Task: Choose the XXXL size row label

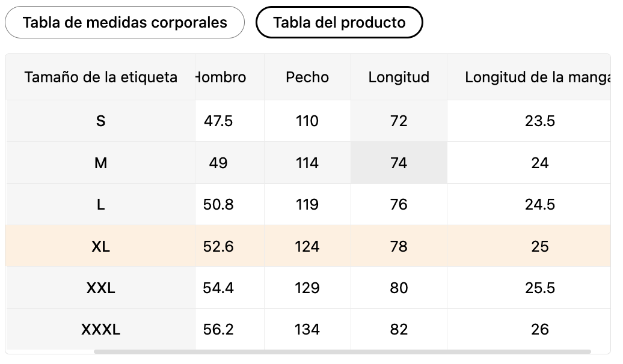Action: click(x=100, y=329)
